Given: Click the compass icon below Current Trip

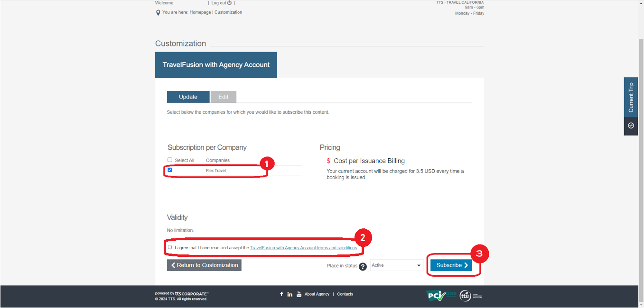Looking at the screenshot, I should point(631,126).
